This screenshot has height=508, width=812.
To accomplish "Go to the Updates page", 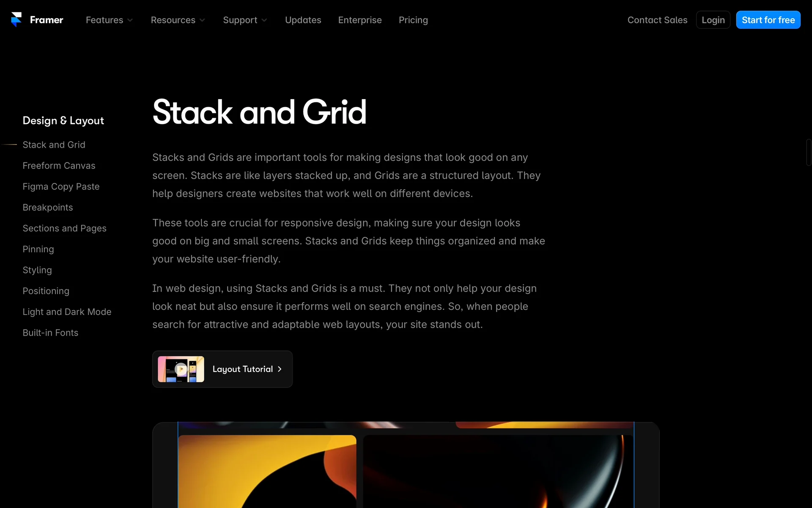I will pyautogui.click(x=303, y=20).
